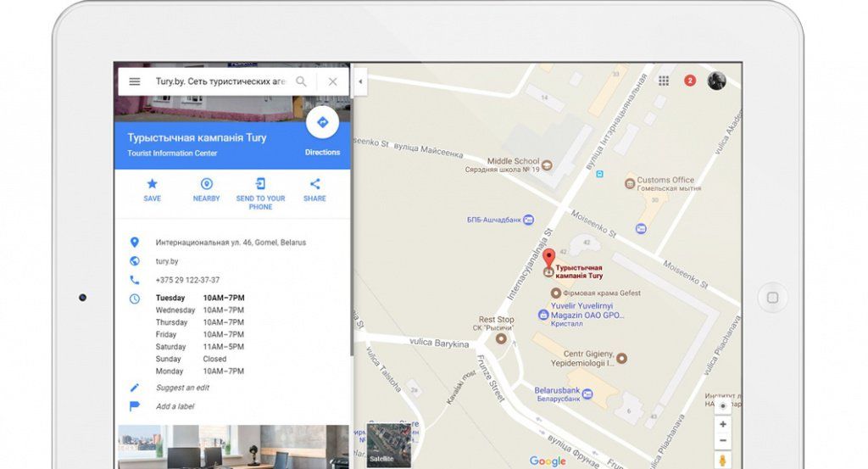Open Directions with the blue arrow button
The image size is (868, 469).
[322, 122]
